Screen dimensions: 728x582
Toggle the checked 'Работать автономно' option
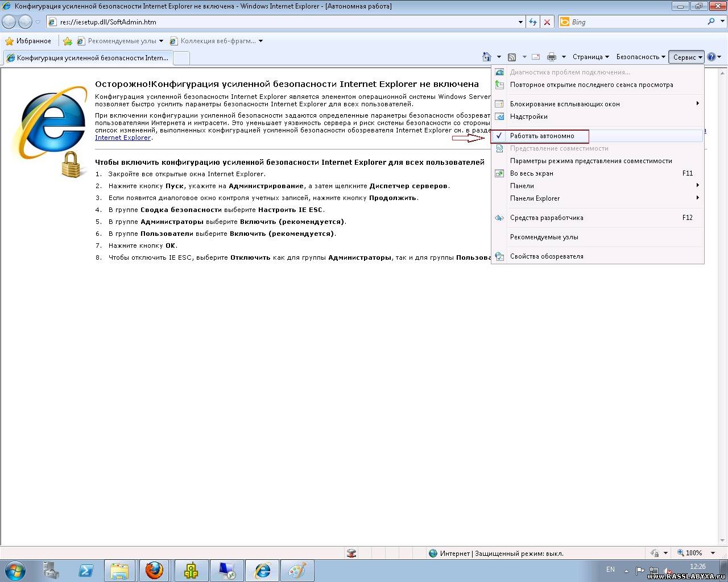[541, 136]
